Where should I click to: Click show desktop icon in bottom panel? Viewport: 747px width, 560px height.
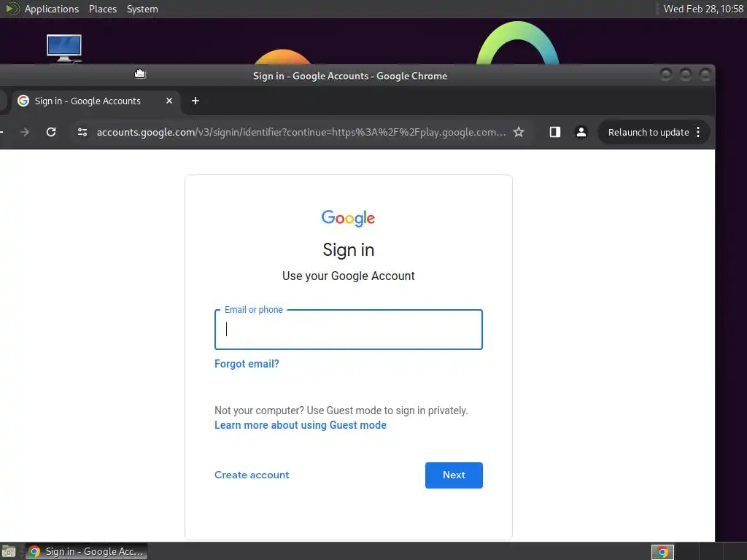point(9,551)
